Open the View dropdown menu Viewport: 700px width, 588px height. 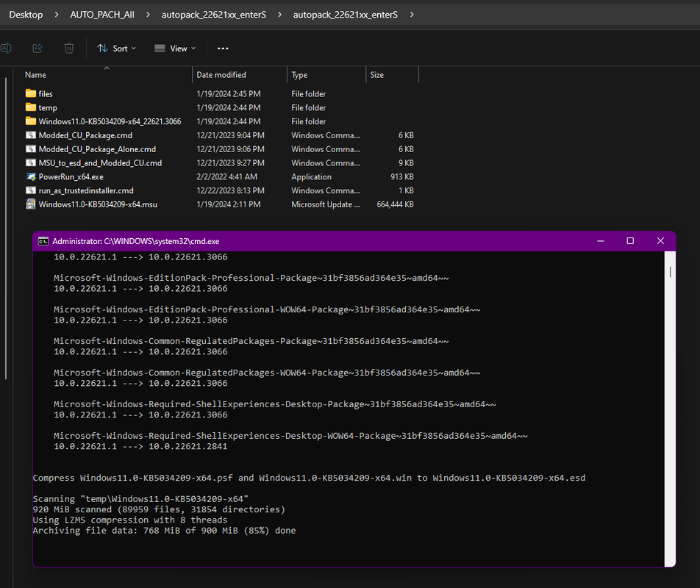(x=175, y=49)
